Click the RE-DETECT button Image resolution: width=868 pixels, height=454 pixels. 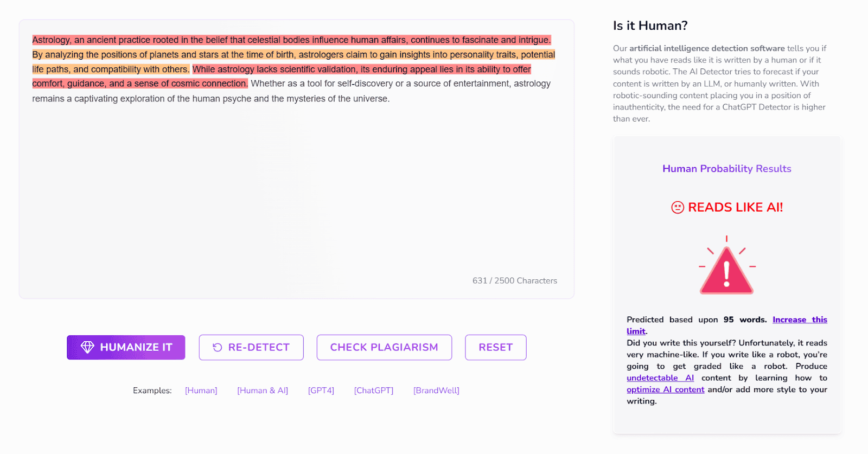251,347
